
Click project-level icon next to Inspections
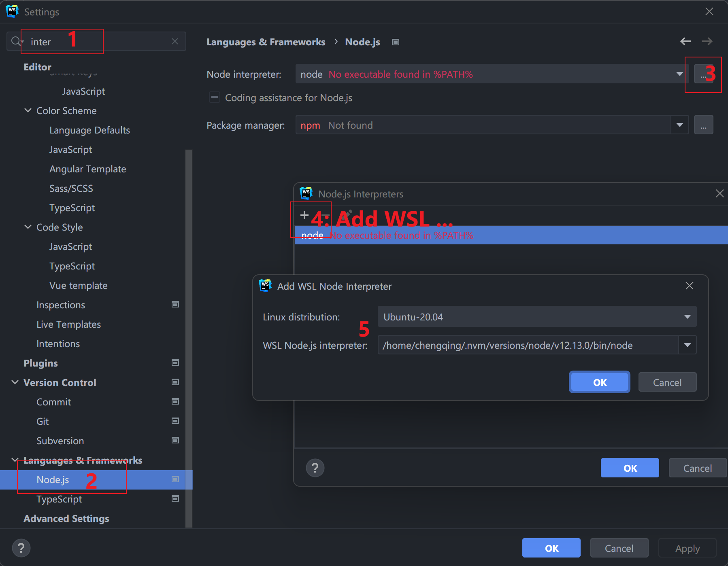click(x=175, y=305)
